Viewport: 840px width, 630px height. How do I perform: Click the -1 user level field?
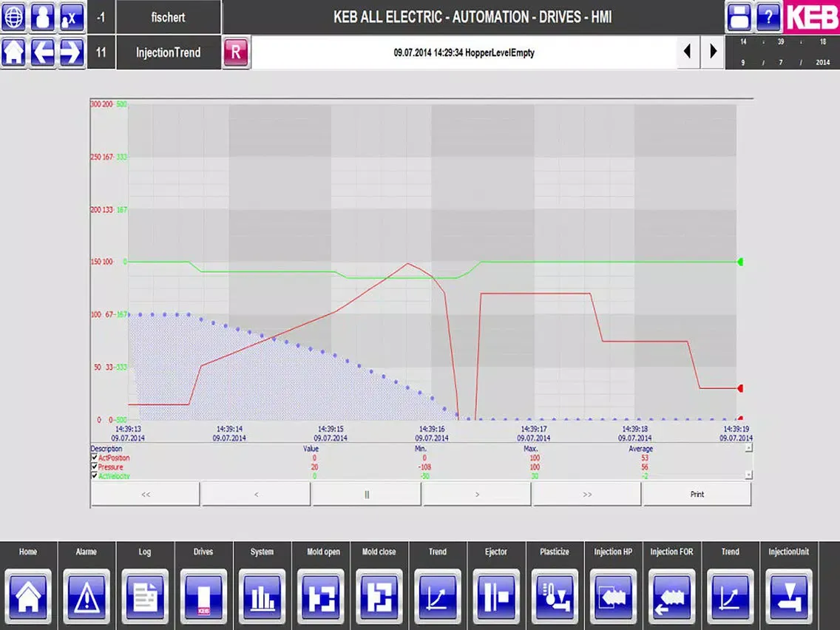coord(101,17)
